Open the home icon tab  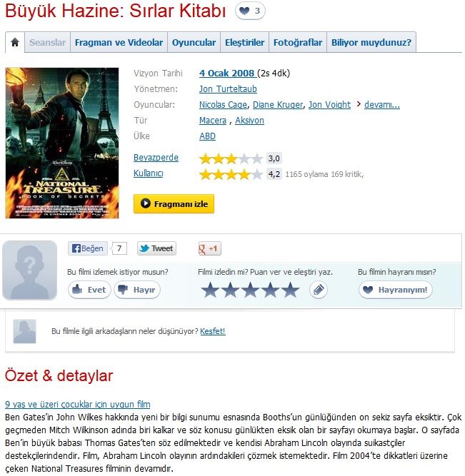tap(15, 42)
